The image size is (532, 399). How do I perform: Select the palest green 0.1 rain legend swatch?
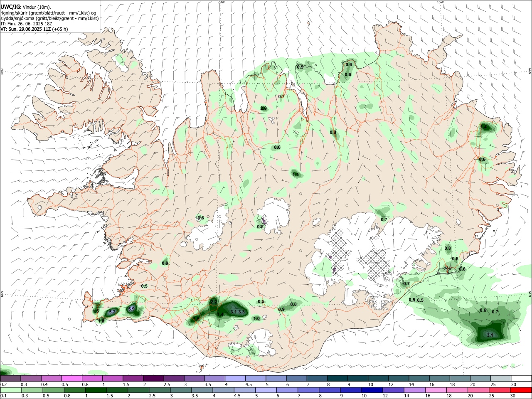coord(11,390)
